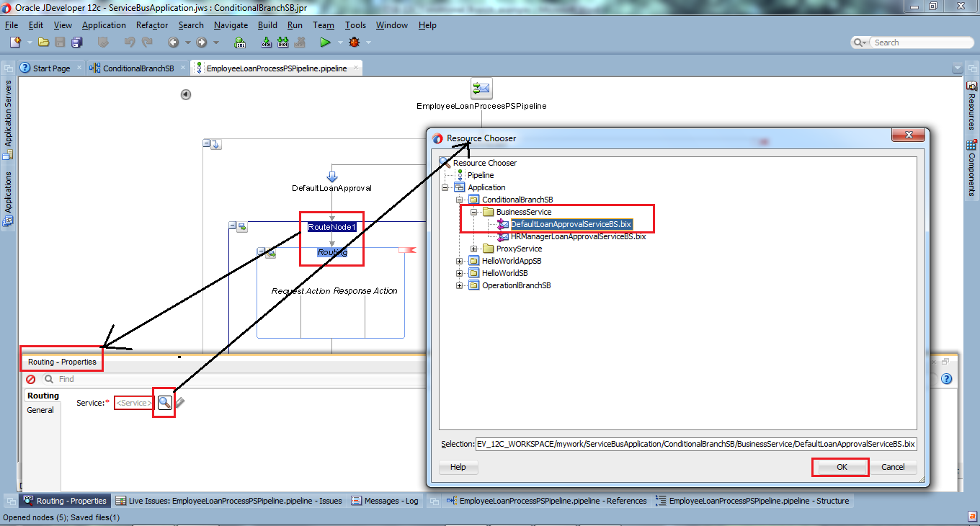Image resolution: width=980 pixels, height=526 pixels.
Task: Open the pipeline References tab
Action: [x=546, y=501]
